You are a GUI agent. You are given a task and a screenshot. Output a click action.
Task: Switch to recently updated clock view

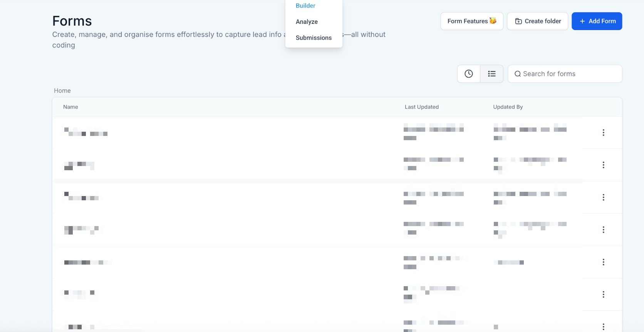point(468,74)
